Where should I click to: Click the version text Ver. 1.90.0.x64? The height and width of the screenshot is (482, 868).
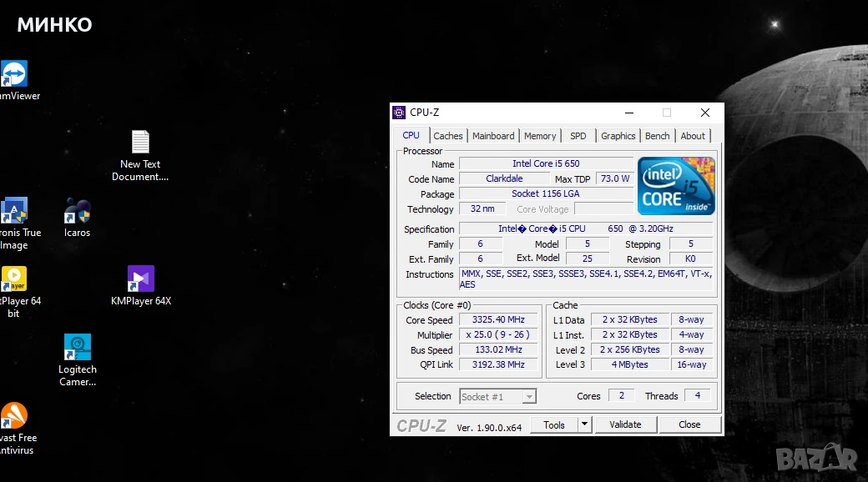click(489, 428)
